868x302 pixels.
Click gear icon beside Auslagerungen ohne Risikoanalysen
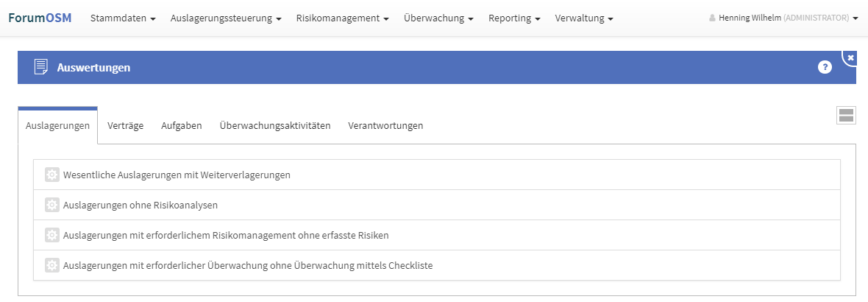tap(51, 205)
